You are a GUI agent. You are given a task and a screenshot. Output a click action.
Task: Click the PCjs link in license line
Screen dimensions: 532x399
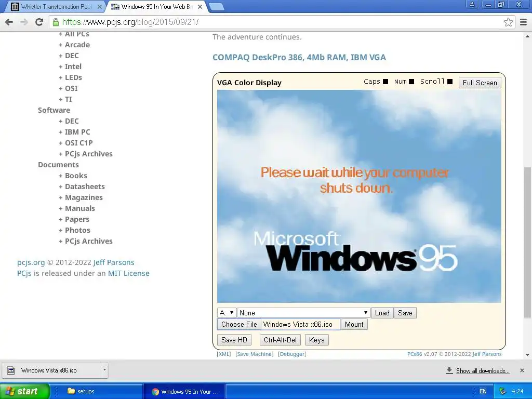point(24,273)
